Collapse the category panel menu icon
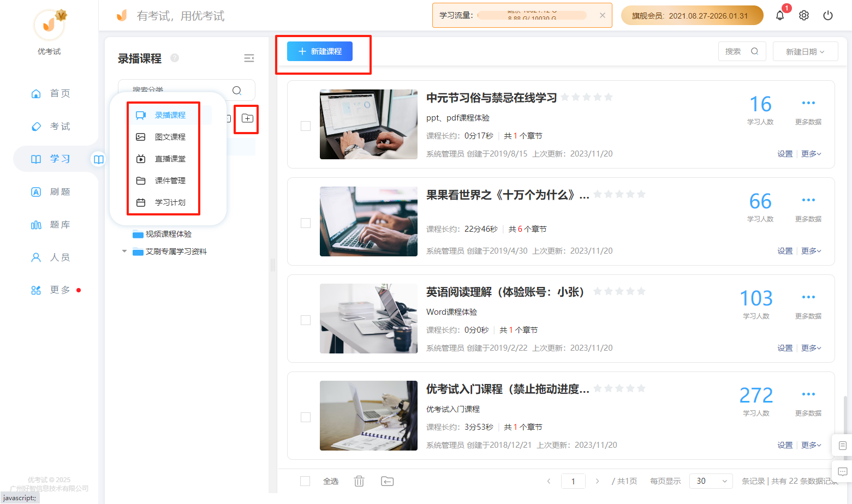 (249, 58)
